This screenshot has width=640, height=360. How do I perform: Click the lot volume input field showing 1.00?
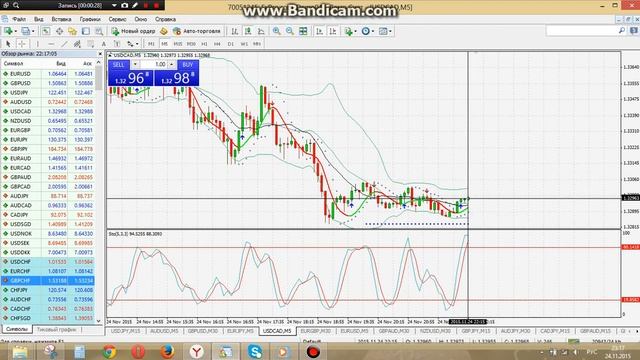(x=153, y=64)
